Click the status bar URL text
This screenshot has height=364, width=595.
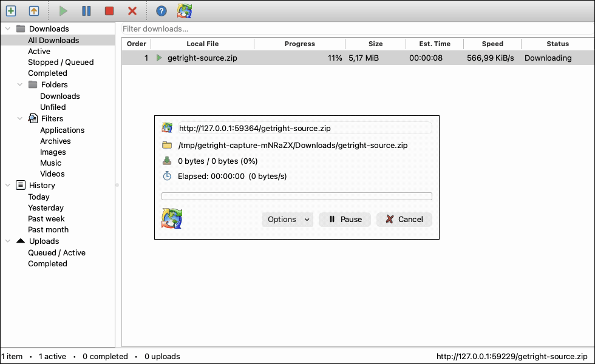click(512, 357)
